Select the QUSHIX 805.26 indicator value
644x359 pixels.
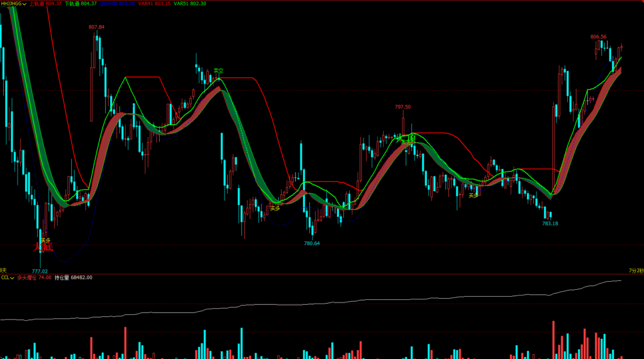118,4
